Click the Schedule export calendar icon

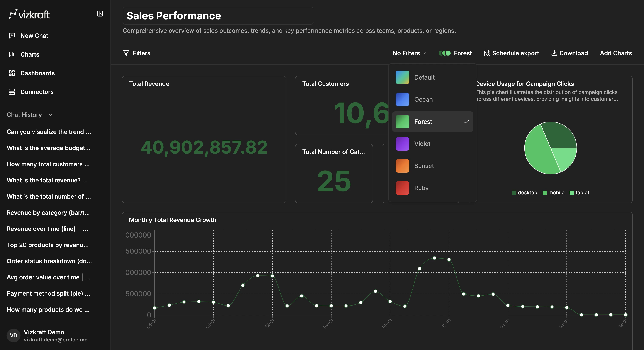tap(487, 53)
